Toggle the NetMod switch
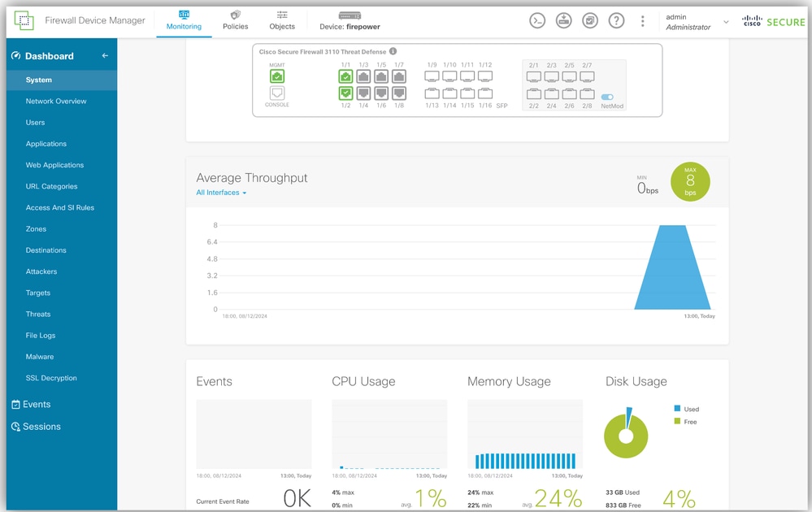This screenshot has height=512, width=812. (x=607, y=97)
